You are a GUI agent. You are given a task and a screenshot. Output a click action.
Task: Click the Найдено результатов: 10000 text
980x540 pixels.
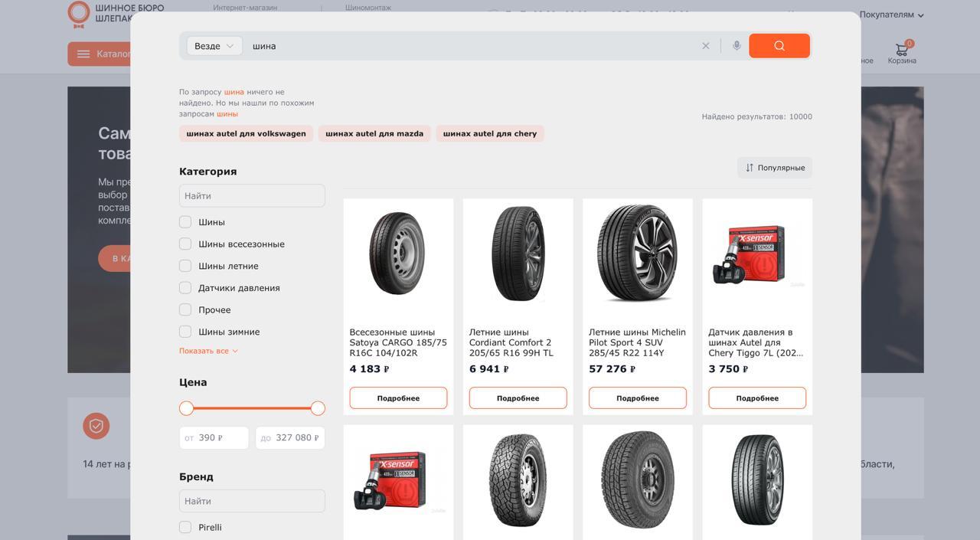757,116
